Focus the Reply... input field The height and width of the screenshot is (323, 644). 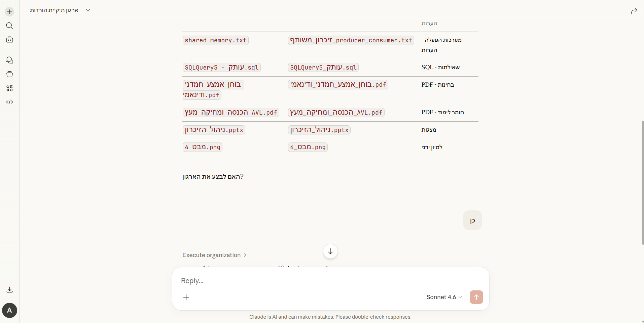330,281
